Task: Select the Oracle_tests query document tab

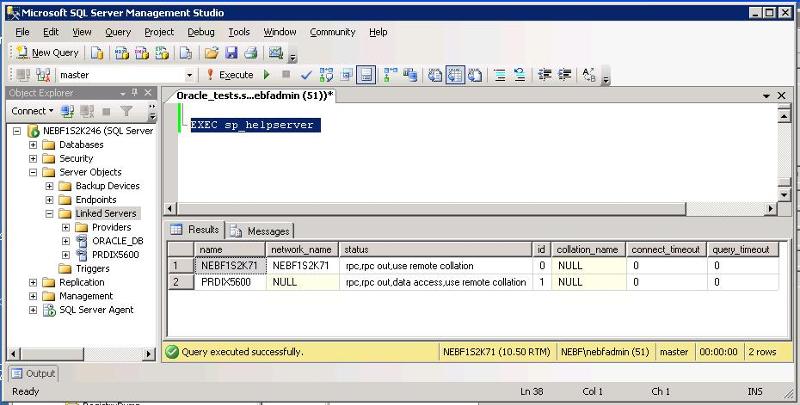Action: click(x=254, y=95)
